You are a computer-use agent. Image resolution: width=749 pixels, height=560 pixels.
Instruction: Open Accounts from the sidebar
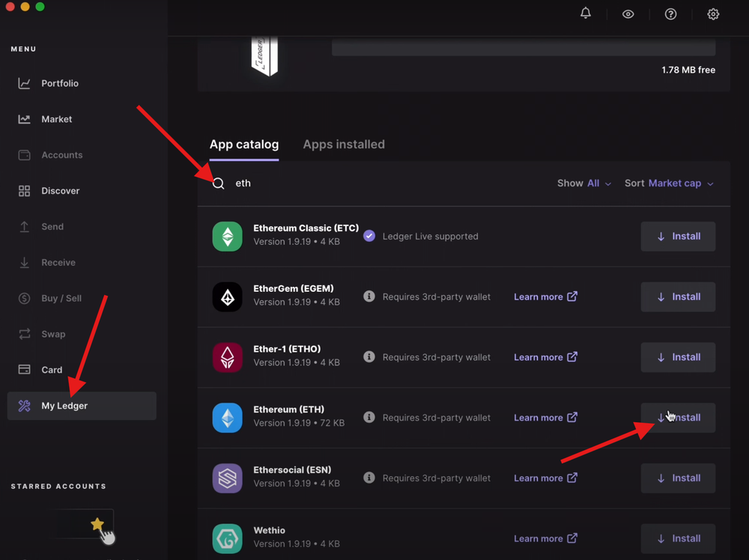[60, 155]
